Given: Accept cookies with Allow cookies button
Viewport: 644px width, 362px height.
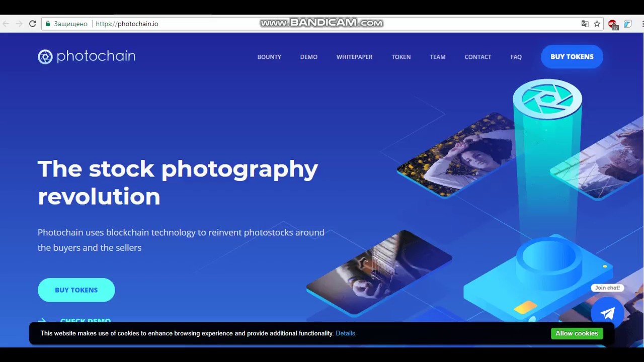Looking at the screenshot, I should [577, 333].
